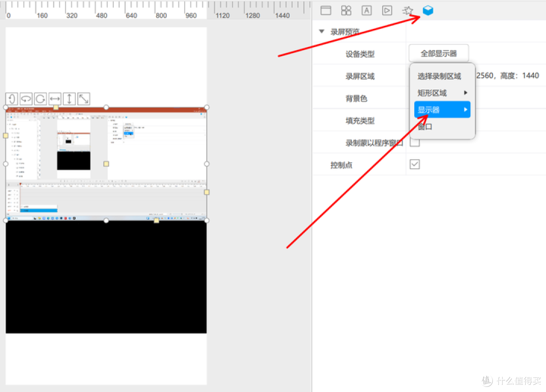Toggle the 录制蒙以程序窗口 checkbox
The width and height of the screenshot is (546, 392).
415,142
